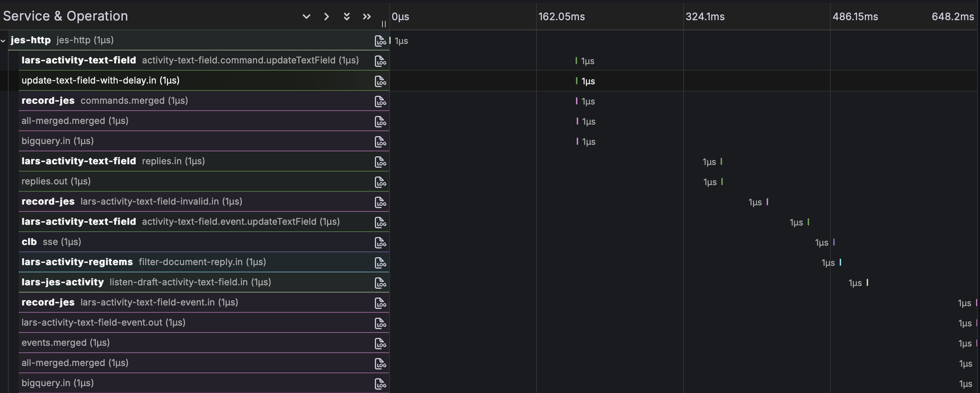This screenshot has width=980, height=393.
Task: Click the 324.1ms timeline header tick
Action: pos(704,16)
